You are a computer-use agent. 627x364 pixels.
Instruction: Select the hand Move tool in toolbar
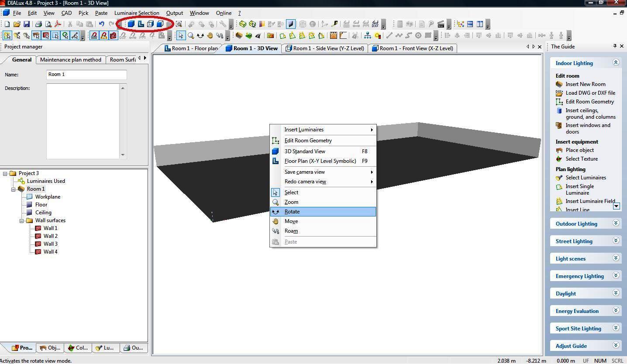pos(210,35)
